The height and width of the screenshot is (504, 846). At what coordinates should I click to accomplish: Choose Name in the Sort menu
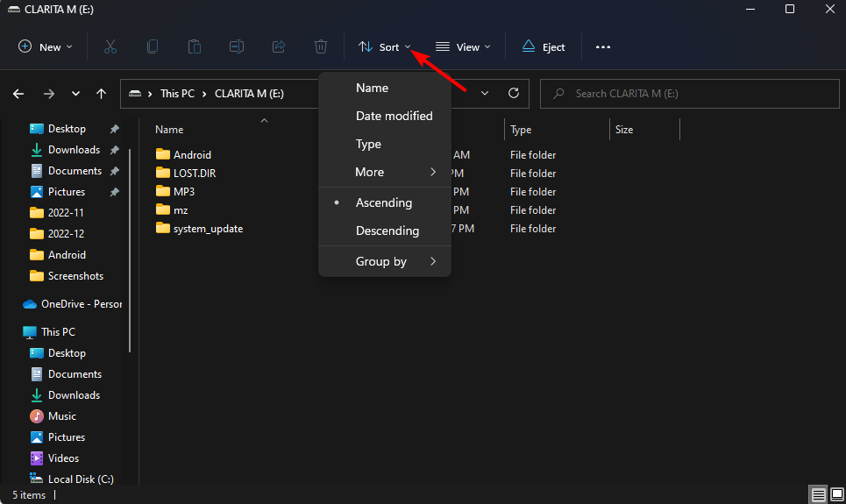click(x=372, y=88)
